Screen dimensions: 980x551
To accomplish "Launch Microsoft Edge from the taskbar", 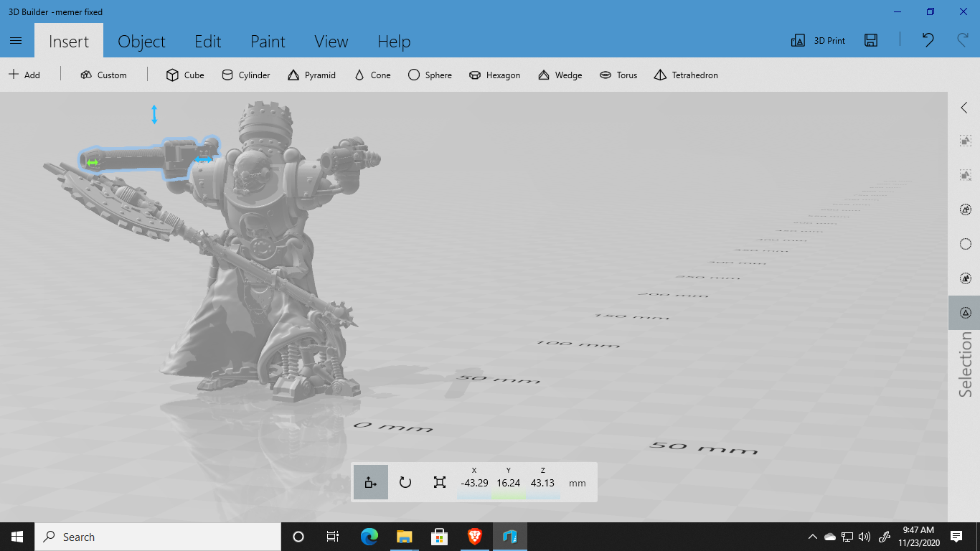I will click(x=369, y=537).
